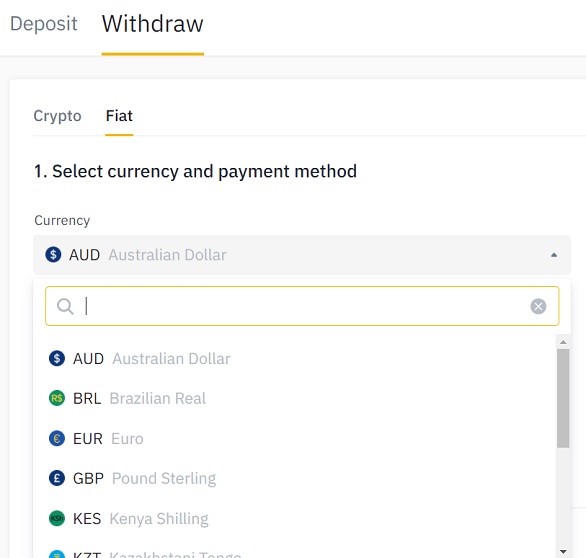Click the Kenya Shilling KSh icon
The image size is (586, 558).
pyautogui.click(x=57, y=518)
